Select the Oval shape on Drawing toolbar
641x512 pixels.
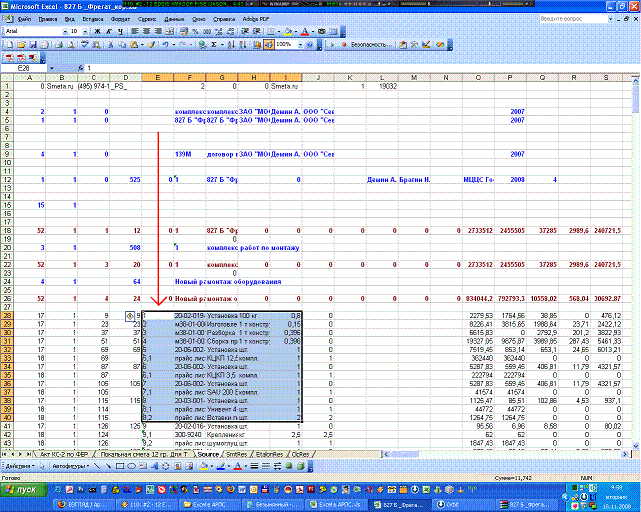pos(133,466)
